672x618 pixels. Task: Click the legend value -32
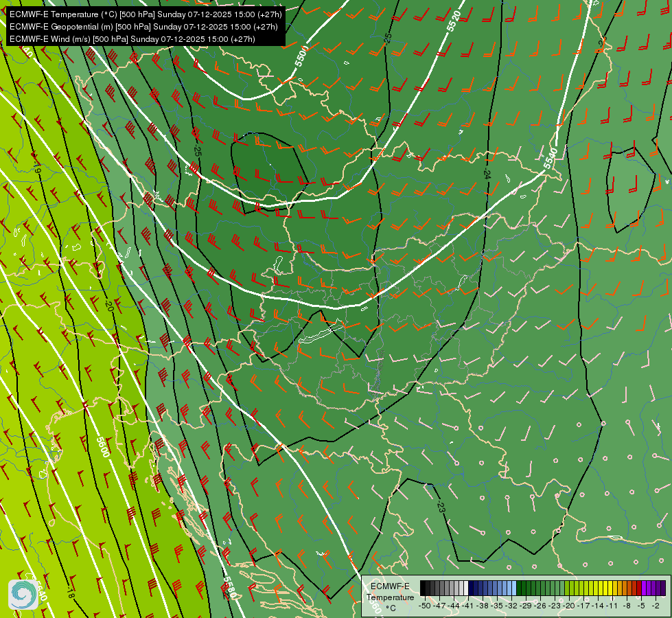click(511, 606)
